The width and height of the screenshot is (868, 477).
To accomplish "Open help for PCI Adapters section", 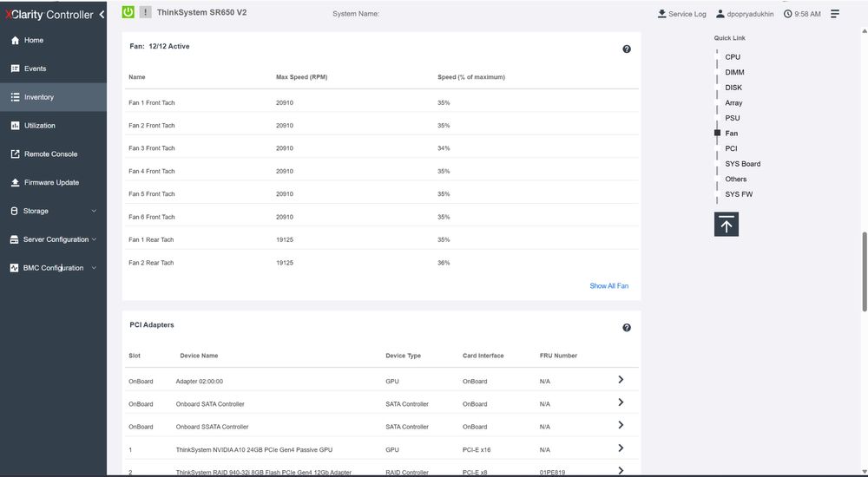I will (627, 328).
